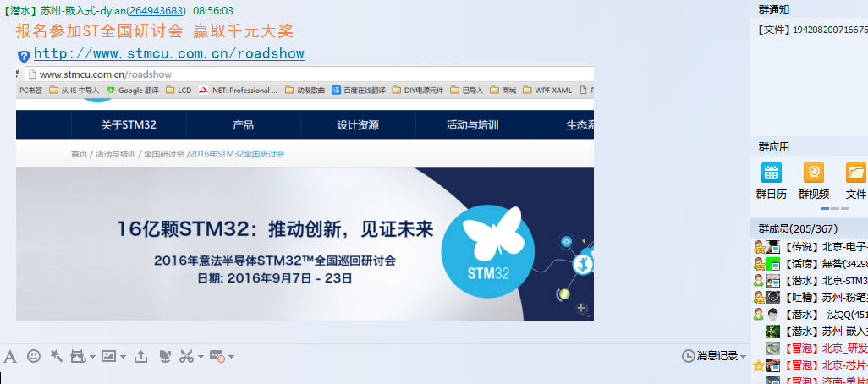This screenshot has height=384, width=868.
Task: Open the 群日历 calendar app icon
Action: coord(771,173)
